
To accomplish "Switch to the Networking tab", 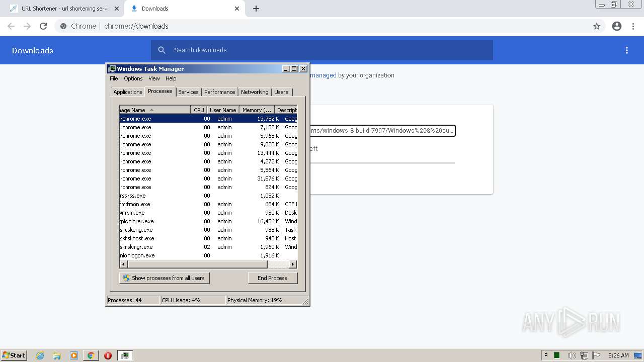I will [255, 92].
